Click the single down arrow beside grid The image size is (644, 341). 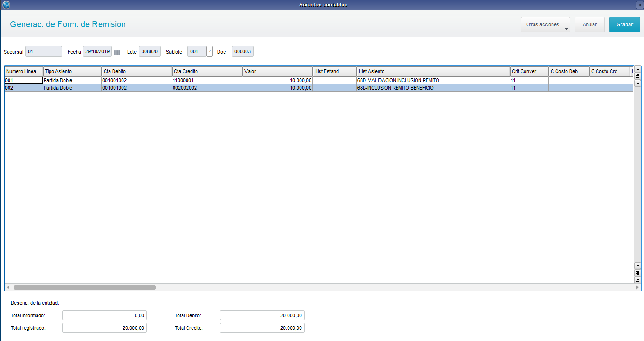point(638,266)
